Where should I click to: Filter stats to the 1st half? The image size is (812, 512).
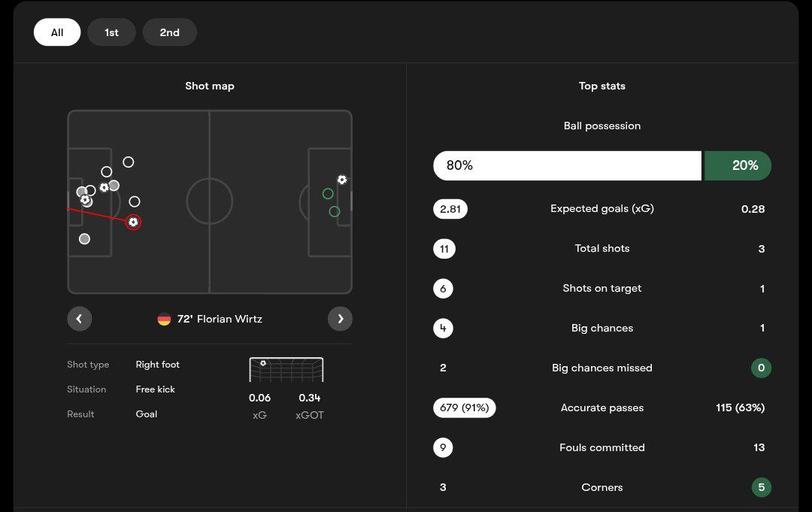111,32
